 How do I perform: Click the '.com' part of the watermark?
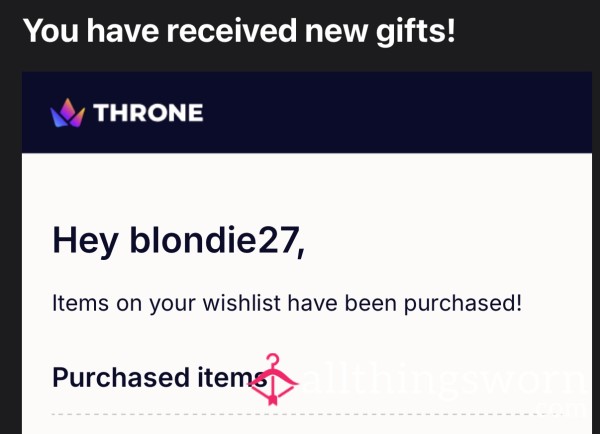click(x=561, y=408)
